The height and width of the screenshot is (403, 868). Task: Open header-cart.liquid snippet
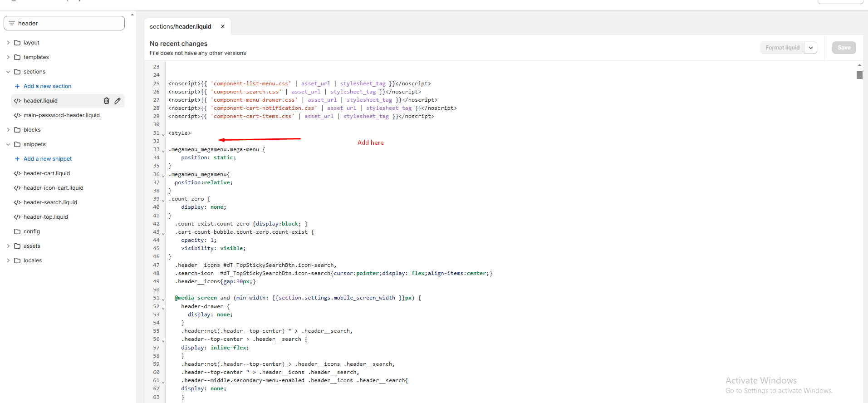(47, 173)
